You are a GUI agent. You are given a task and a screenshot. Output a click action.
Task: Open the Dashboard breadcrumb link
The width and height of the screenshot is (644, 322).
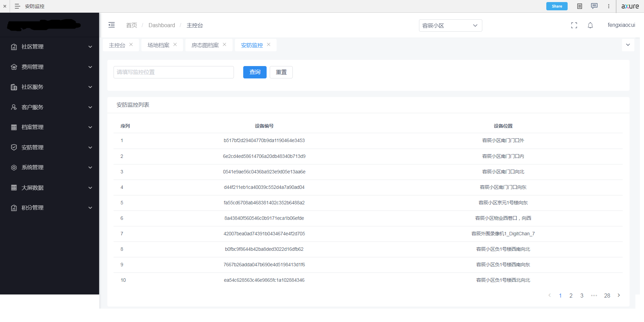[162, 25]
